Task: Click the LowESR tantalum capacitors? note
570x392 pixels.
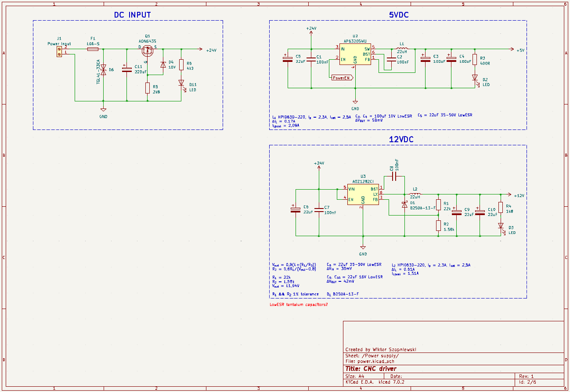Action: click(299, 304)
